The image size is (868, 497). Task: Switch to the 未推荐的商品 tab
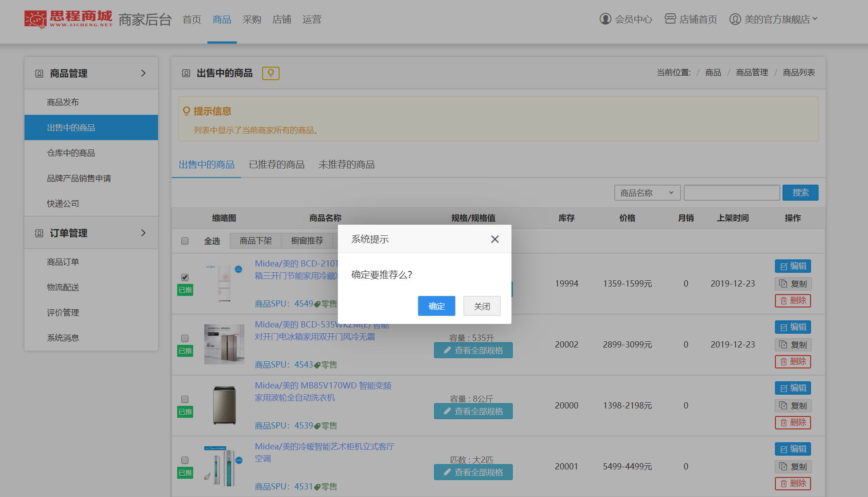(x=346, y=165)
